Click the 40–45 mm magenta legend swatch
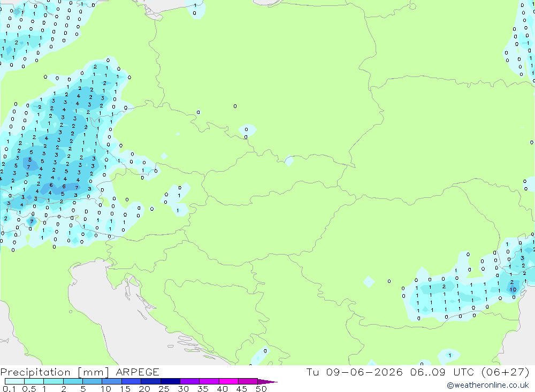Viewport: 535px width, 392px height. (228, 381)
